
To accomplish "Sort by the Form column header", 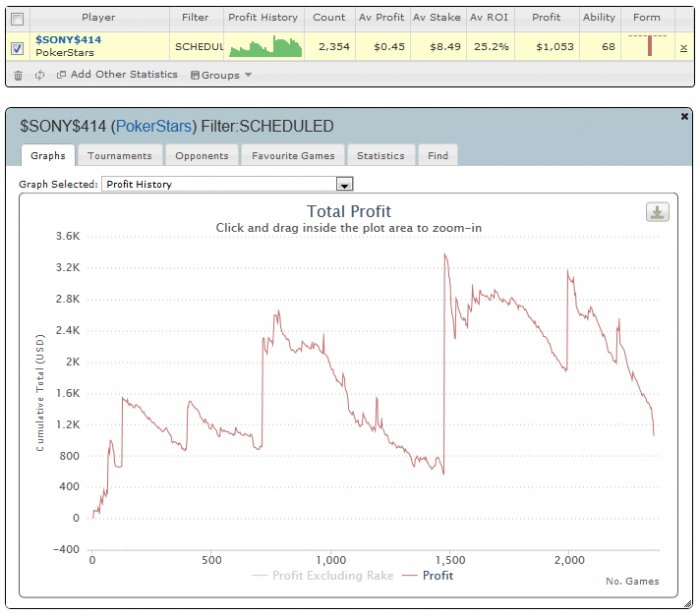I will 646,17.
